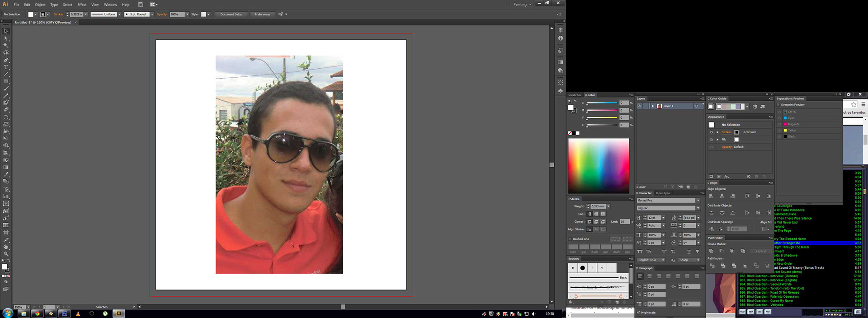
Task: Open the Regular font style dropdown
Action: pyautogui.click(x=698, y=208)
